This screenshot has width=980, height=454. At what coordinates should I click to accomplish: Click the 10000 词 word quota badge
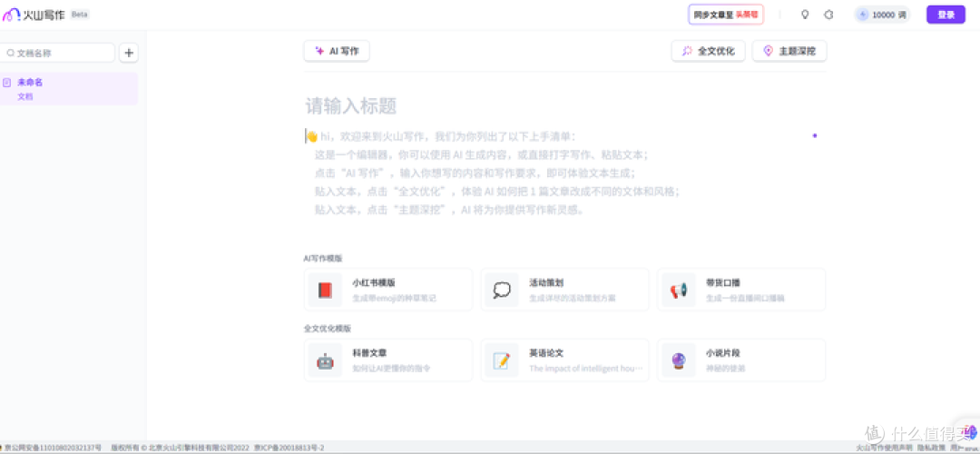coord(883,15)
